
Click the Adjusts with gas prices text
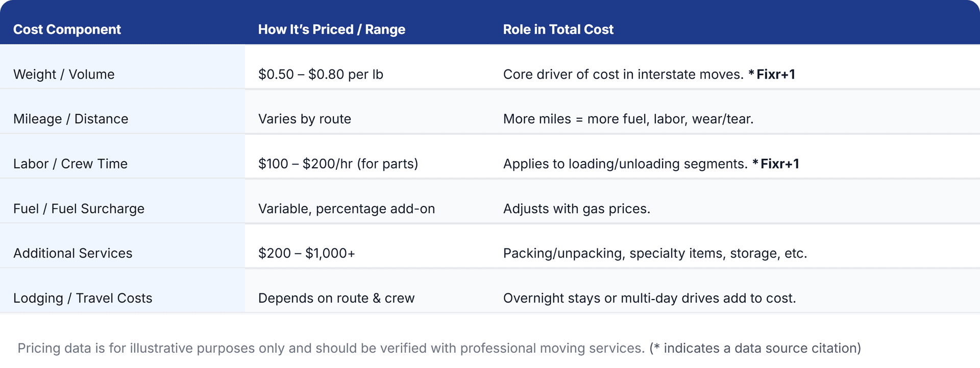pyautogui.click(x=576, y=209)
